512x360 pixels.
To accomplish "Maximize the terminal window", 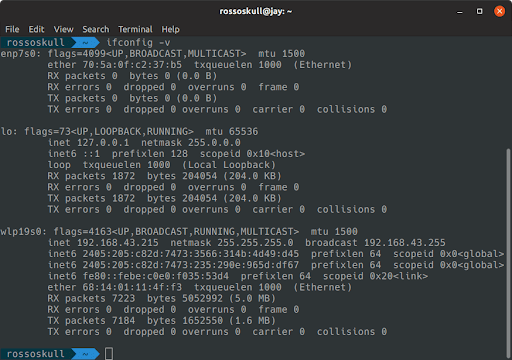I will 479,12.
